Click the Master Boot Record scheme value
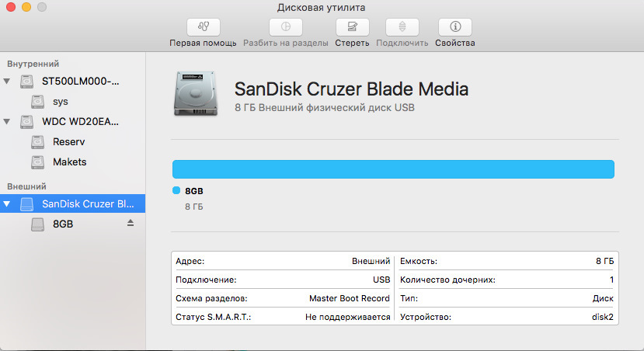This screenshot has width=644, height=351. pyautogui.click(x=349, y=298)
